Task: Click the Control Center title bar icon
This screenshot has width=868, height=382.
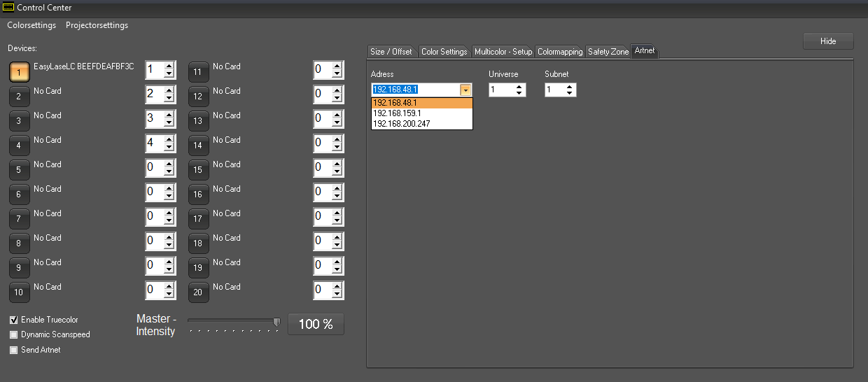Action: pos(8,8)
